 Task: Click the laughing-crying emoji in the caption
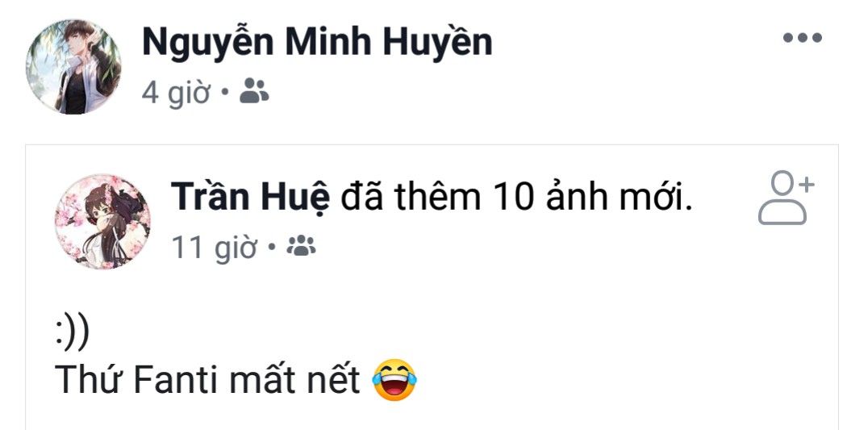point(395,379)
